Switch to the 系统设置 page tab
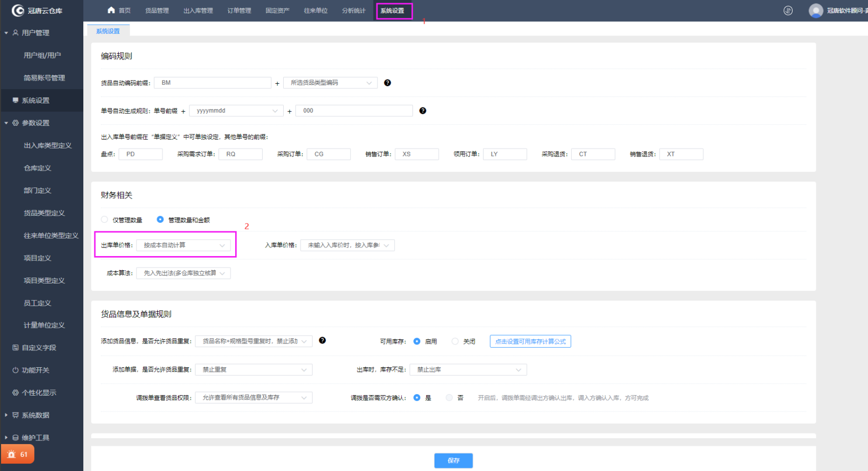The height and width of the screenshot is (471, 868). point(108,31)
